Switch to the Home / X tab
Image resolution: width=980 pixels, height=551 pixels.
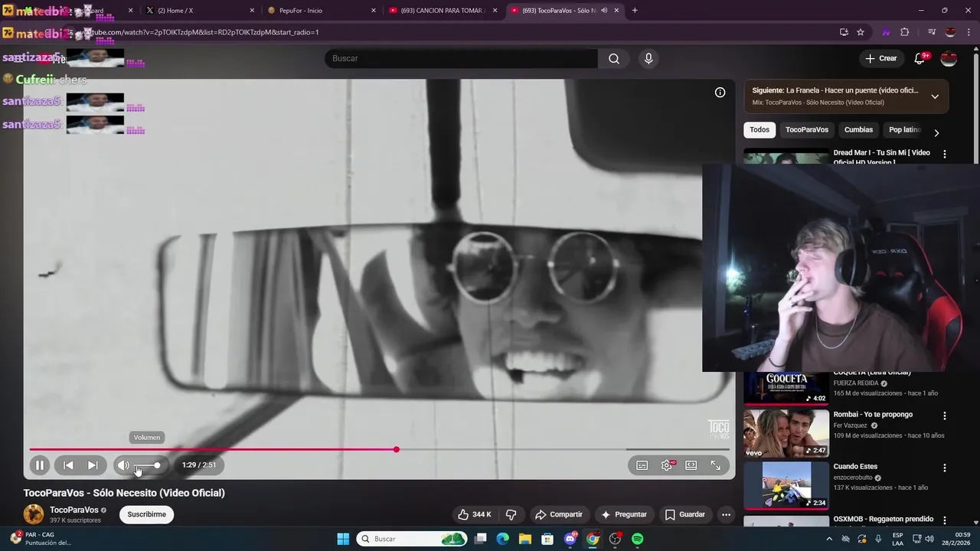click(x=199, y=11)
